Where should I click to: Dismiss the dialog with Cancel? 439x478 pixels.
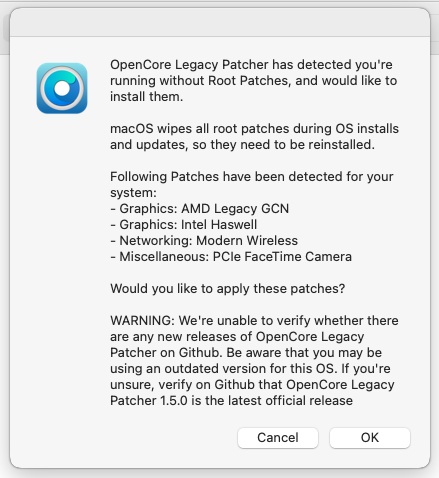278,438
